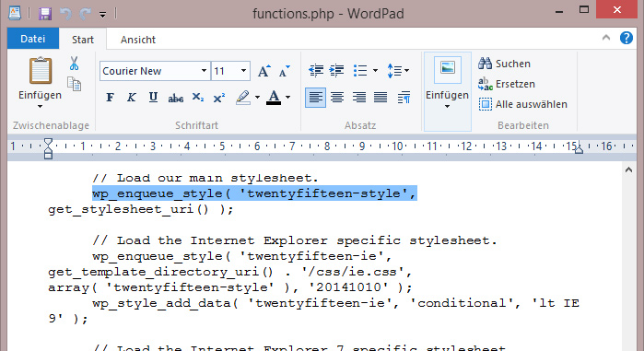The width and height of the screenshot is (644, 351).
Task: Switch to the Start ribbon tab
Action: coord(83,40)
